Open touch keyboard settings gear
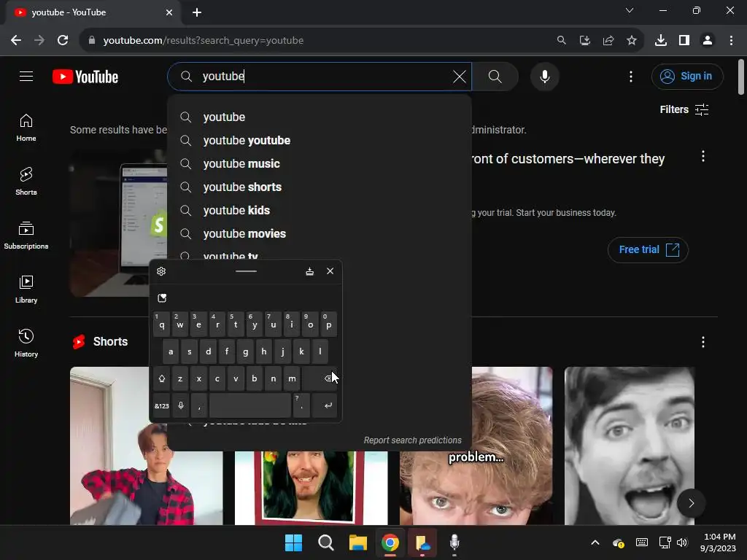The height and width of the screenshot is (560, 747). pos(161,271)
